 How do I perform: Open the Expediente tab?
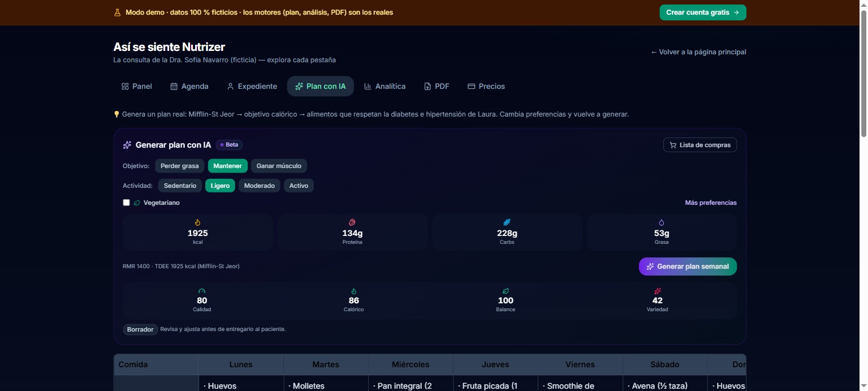tap(252, 87)
